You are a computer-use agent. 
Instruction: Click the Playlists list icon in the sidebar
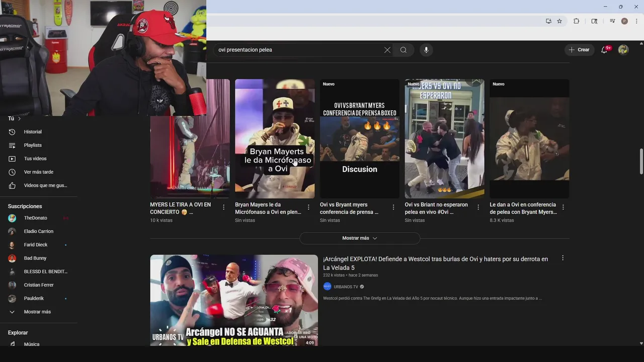[x=12, y=145]
